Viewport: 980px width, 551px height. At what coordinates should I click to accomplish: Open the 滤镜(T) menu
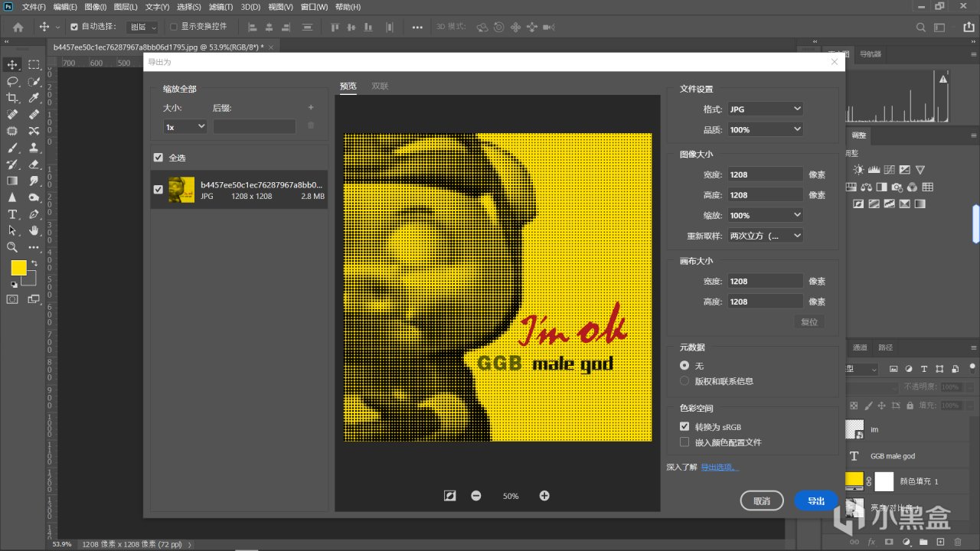click(x=220, y=7)
